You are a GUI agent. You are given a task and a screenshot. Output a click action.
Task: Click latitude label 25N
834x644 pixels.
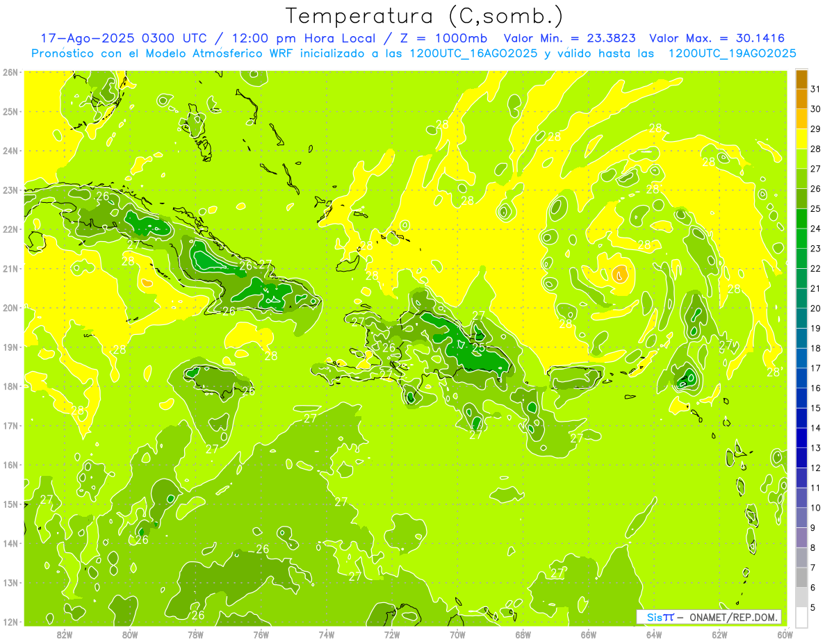coord(10,111)
